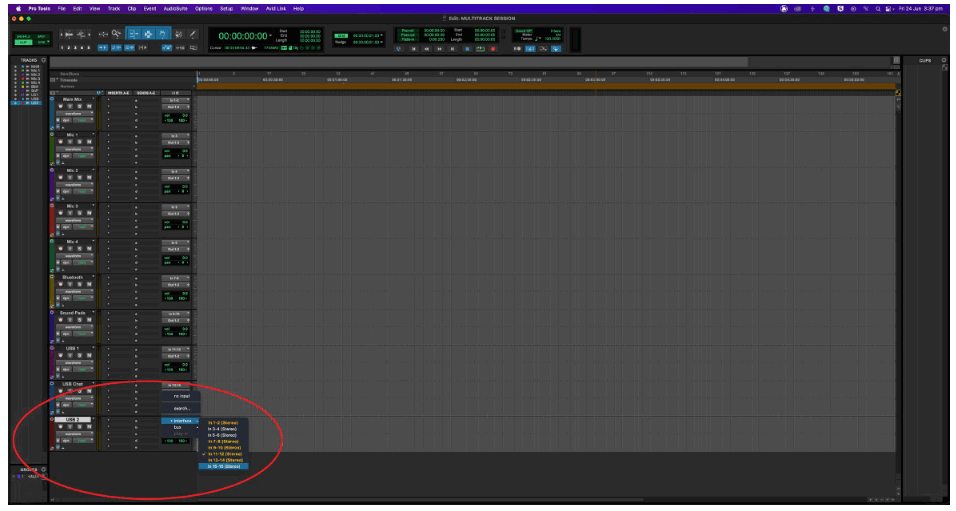The height and width of the screenshot is (511, 956).
Task: Open the 'bus' submenu
Action: pos(180,427)
